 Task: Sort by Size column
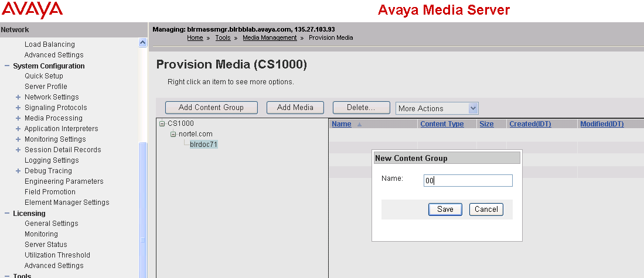(487, 124)
